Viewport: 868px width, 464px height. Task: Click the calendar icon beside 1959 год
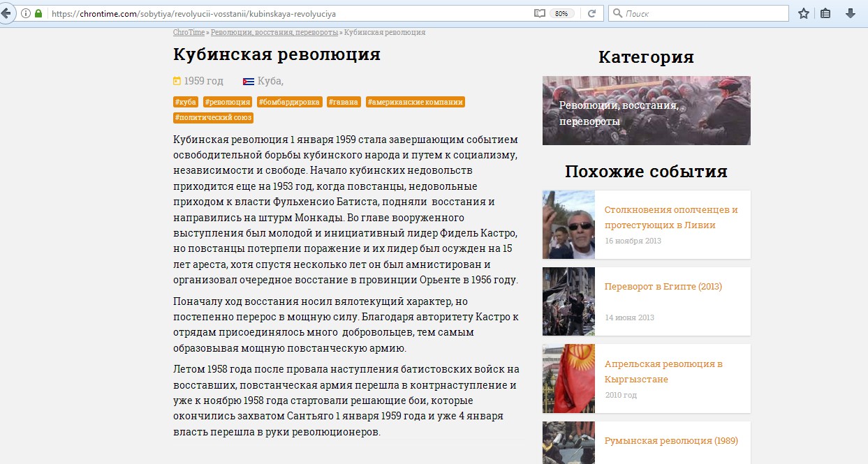pyautogui.click(x=177, y=81)
